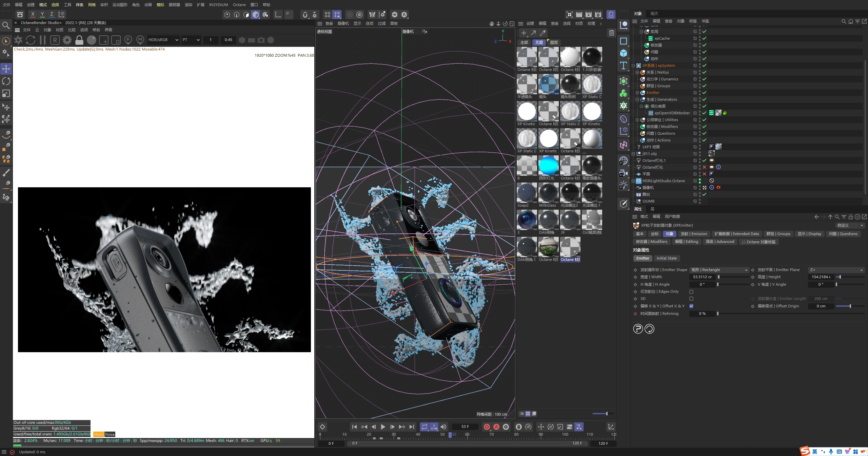
Task: Click the snap magnet icon
Action: [x=305, y=15]
